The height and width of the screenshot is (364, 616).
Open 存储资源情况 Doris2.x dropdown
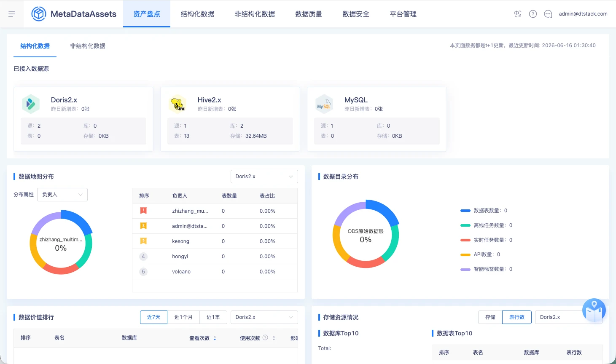tap(569, 317)
